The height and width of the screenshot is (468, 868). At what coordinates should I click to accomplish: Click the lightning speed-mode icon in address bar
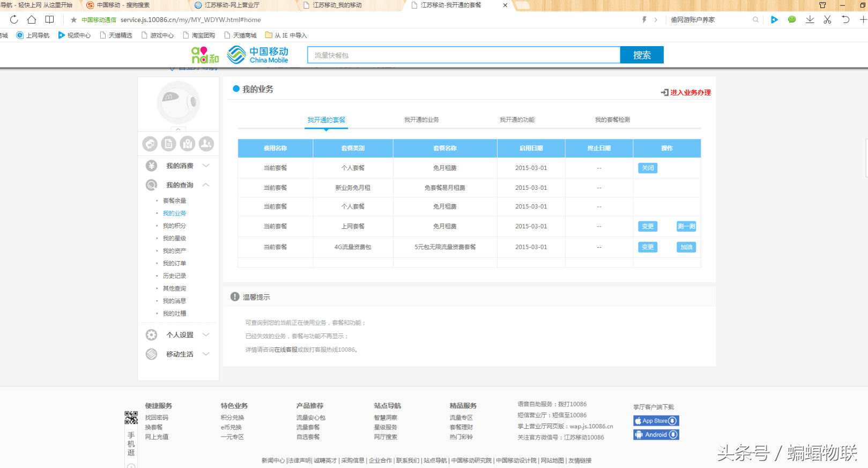click(x=644, y=20)
